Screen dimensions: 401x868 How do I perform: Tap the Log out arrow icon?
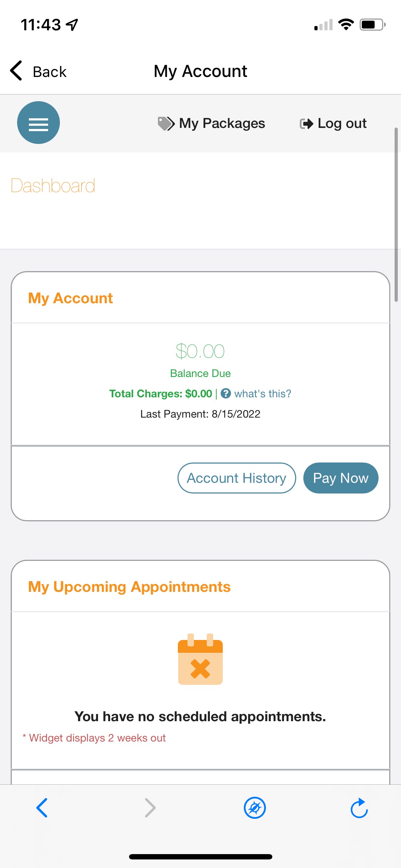point(306,124)
